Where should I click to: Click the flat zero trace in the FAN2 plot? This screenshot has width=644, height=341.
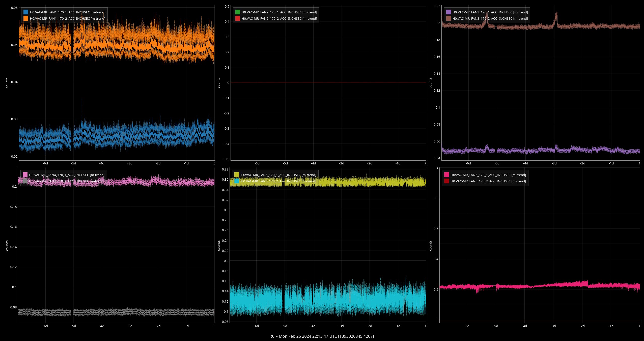tap(328, 83)
